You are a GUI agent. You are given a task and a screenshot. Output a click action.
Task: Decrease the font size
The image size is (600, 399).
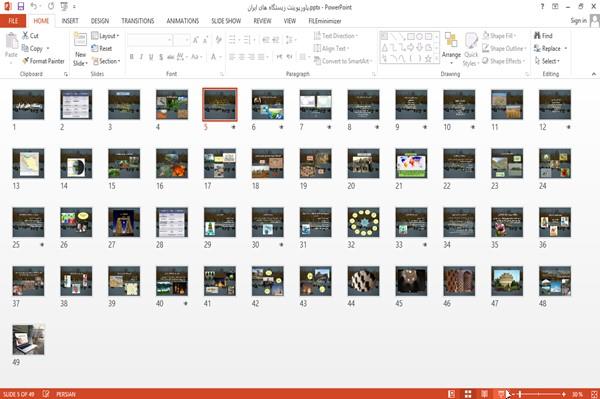(x=205, y=40)
